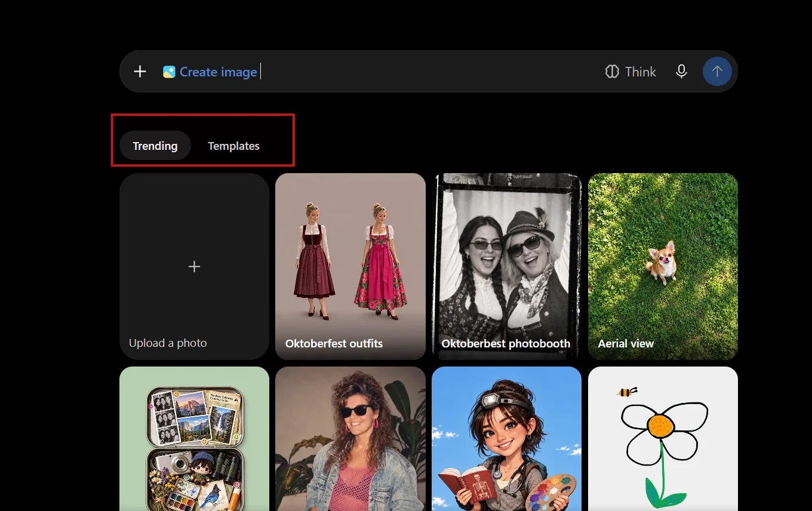Click the Upload a photo text
The width and height of the screenshot is (812, 511).
(168, 343)
